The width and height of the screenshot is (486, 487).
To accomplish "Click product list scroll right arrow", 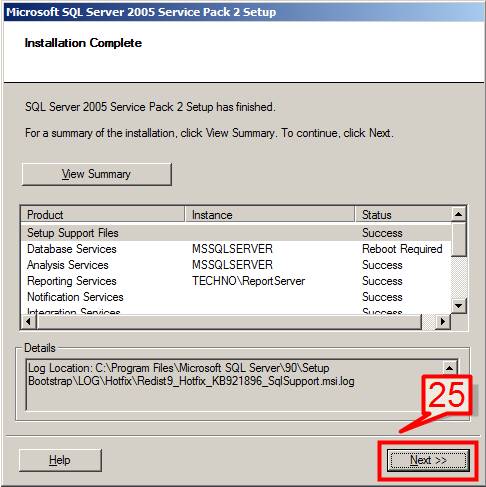I will click(x=443, y=322).
